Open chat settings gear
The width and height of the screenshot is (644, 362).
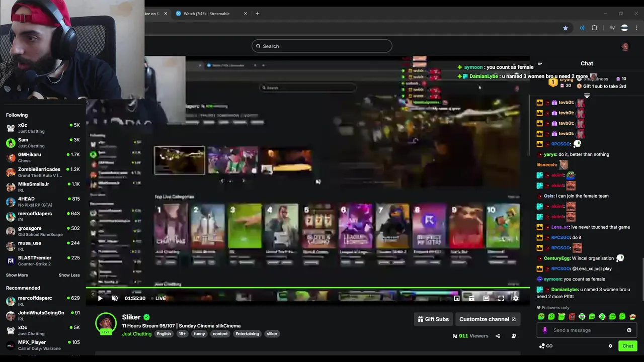(610, 346)
